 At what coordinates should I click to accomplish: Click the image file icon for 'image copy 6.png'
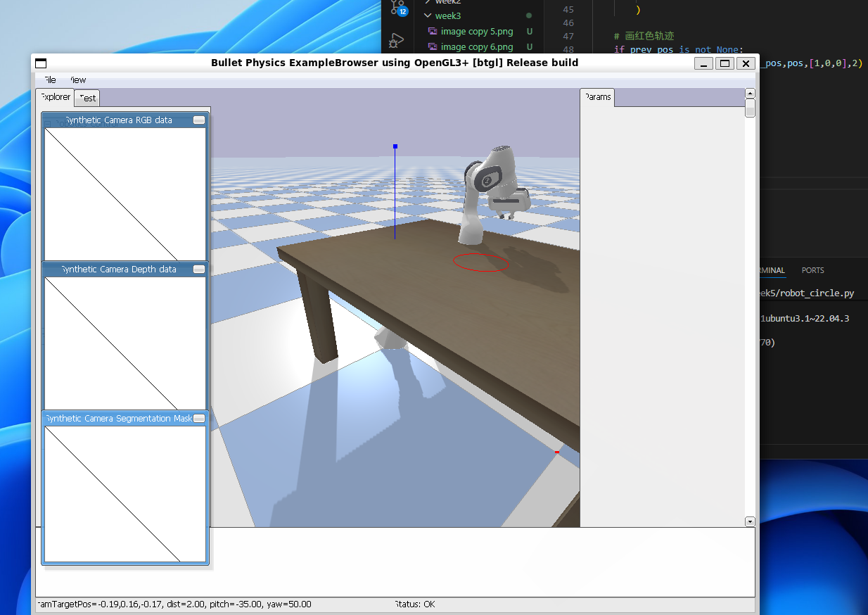coord(433,47)
